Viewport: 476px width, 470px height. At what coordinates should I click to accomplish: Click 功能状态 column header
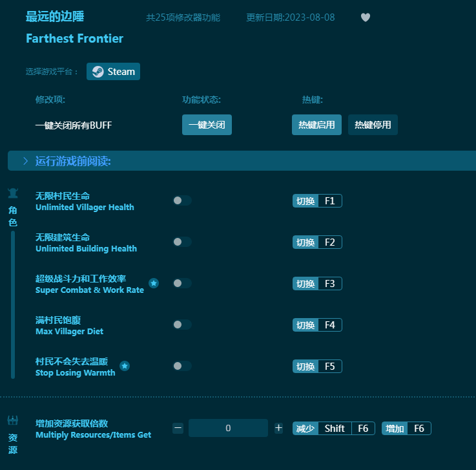[202, 100]
